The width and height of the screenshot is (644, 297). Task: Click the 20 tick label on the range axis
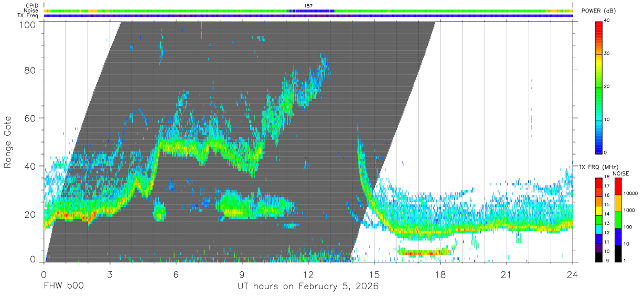point(30,214)
